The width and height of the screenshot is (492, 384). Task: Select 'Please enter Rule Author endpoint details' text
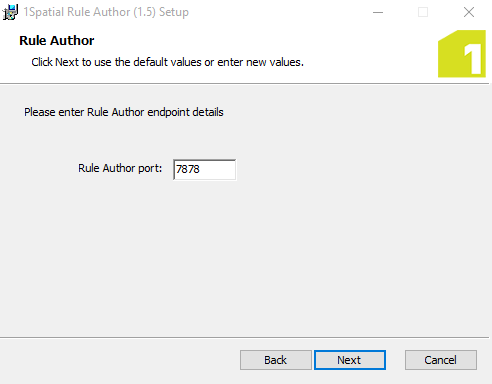point(124,112)
